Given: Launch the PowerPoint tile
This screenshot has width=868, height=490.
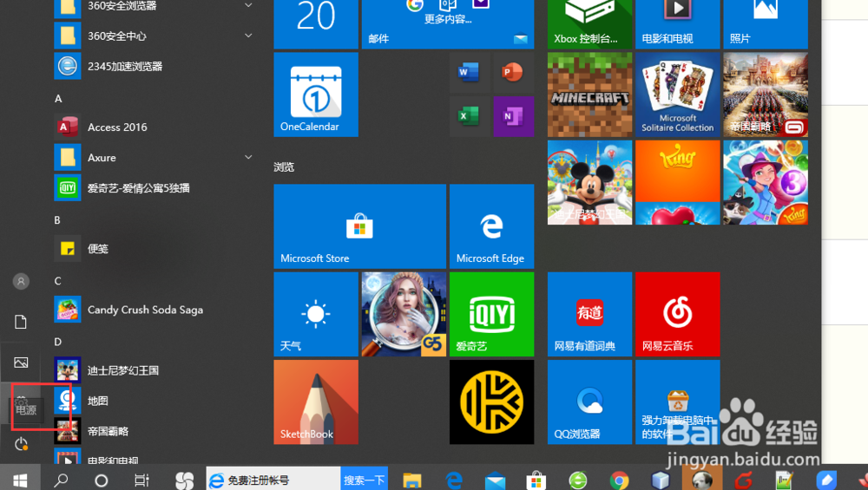Looking at the screenshot, I should click(x=513, y=73).
